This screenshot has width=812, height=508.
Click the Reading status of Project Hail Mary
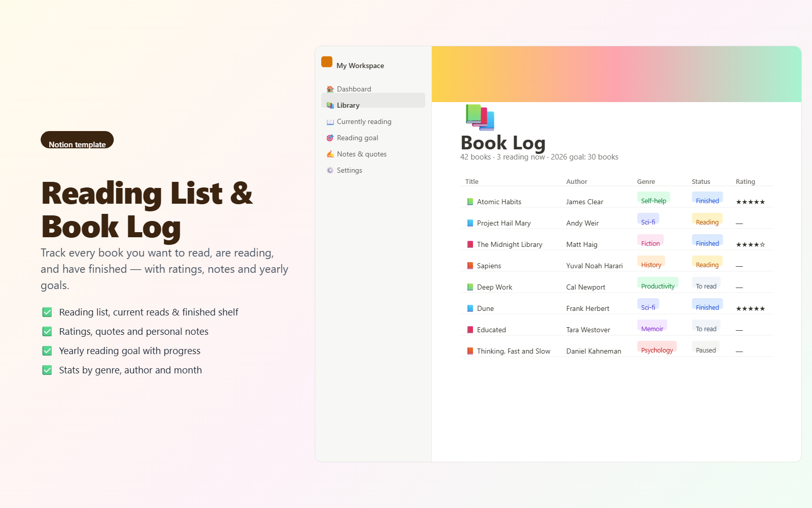coord(707,219)
